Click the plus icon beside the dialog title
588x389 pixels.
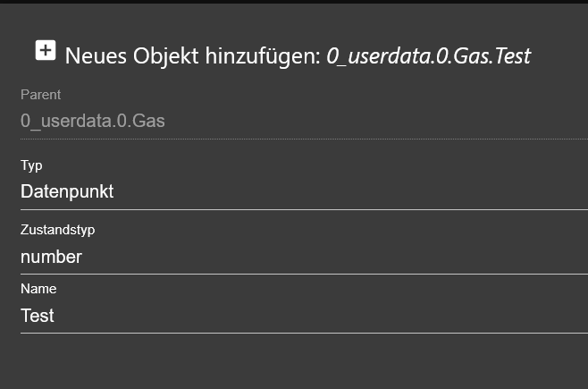[x=46, y=50]
